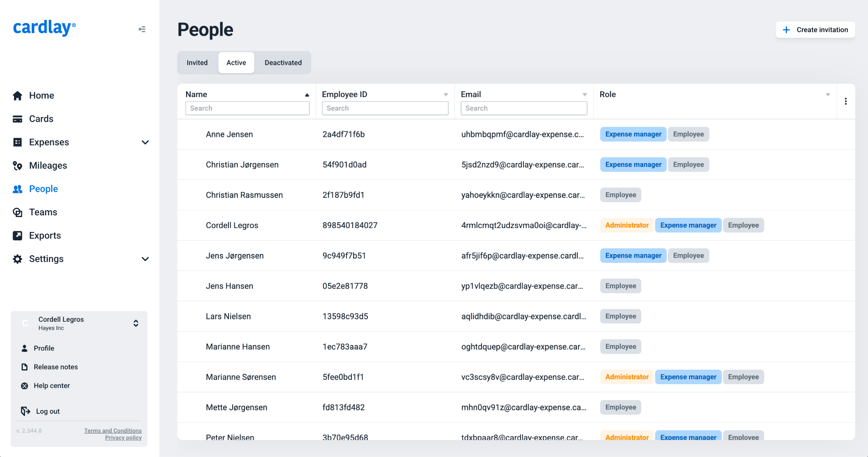The height and width of the screenshot is (457, 868).
Task: Click the plus icon on Create invitation
Action: pyautogui.click(x=786, y=30)
